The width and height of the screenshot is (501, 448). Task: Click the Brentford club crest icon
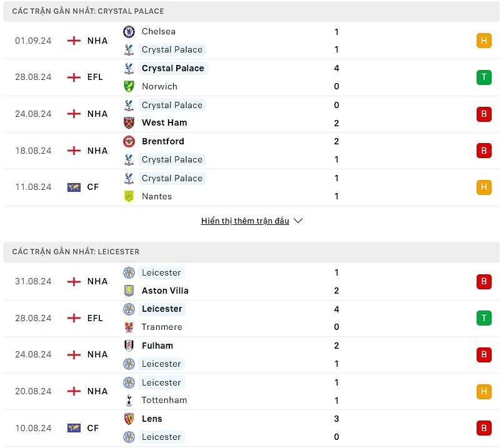click(x=129, y=141)
